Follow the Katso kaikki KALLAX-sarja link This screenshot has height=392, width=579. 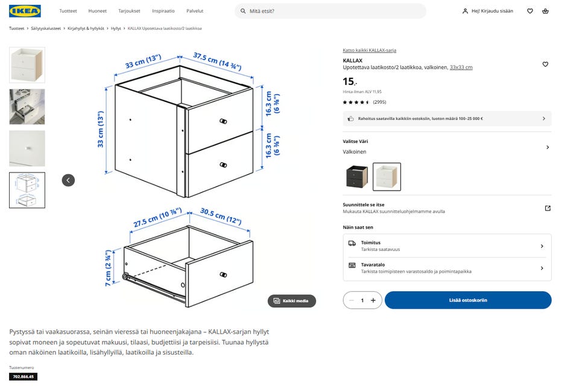click(369, 50)
